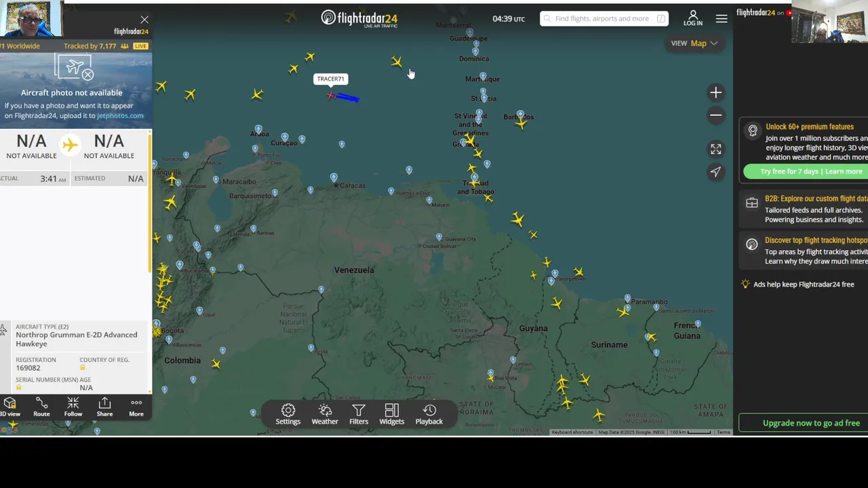Zoom out with the minus button
This screenshot has height=488, width=868.
pos(715,115)
